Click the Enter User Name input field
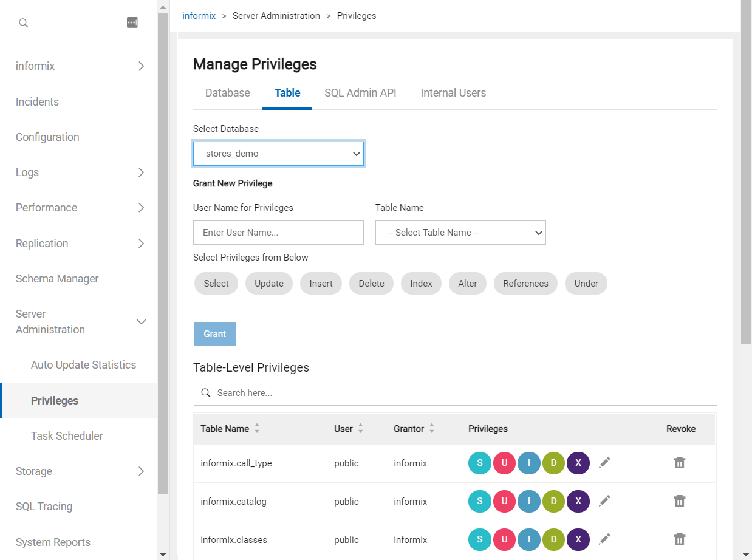Viewport: 752px width, 560px height. pos(278,233)
